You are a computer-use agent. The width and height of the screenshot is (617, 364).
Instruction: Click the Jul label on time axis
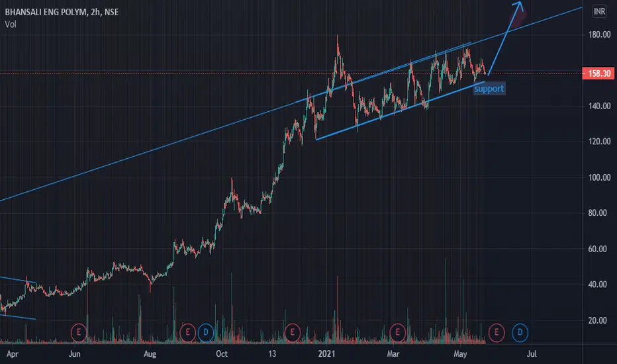[531, 354]
